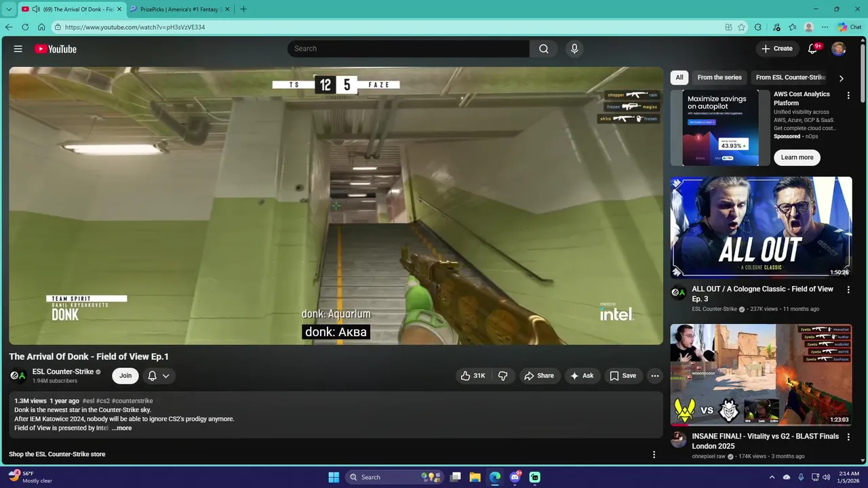Viewport: 868px width, 488px height.
Task: Switch to PrizePicks browser tab
Action: pyautogui.click(x=180, y=9)
